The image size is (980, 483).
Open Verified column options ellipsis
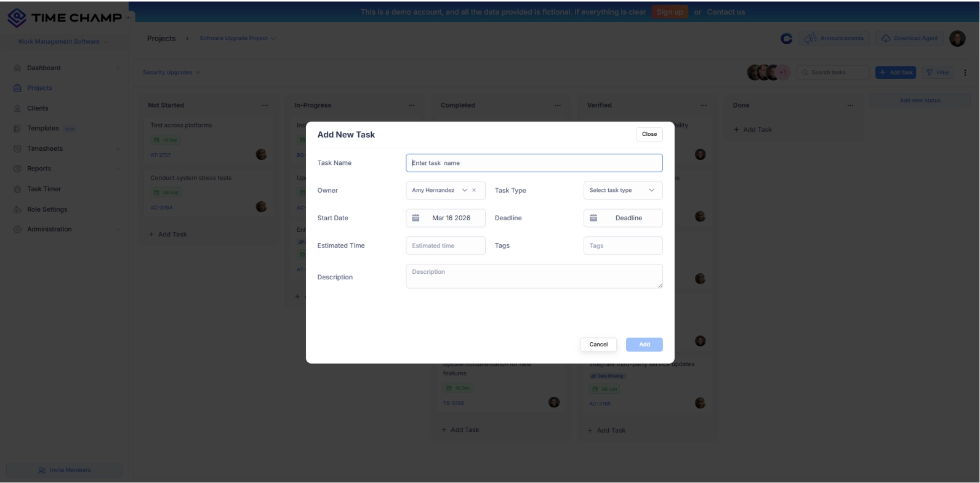pos(704,105)
